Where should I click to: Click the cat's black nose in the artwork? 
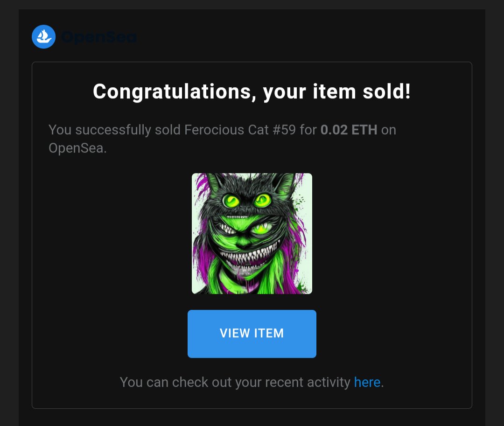coord(244,245)
